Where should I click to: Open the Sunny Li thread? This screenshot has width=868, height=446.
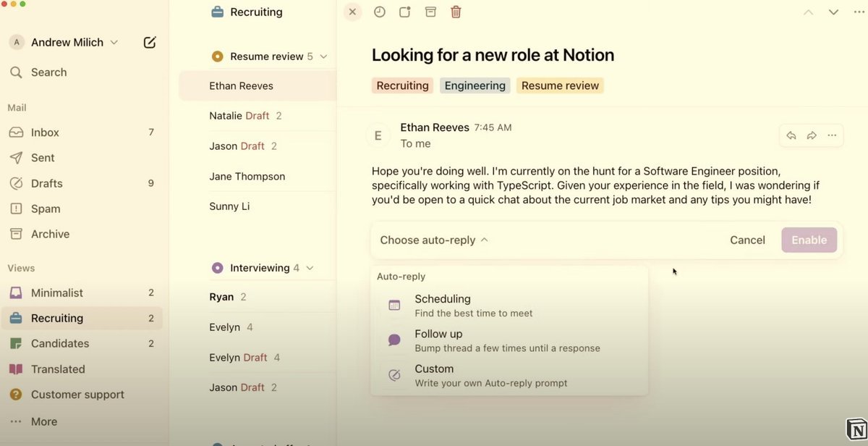(x=258, y=206)
